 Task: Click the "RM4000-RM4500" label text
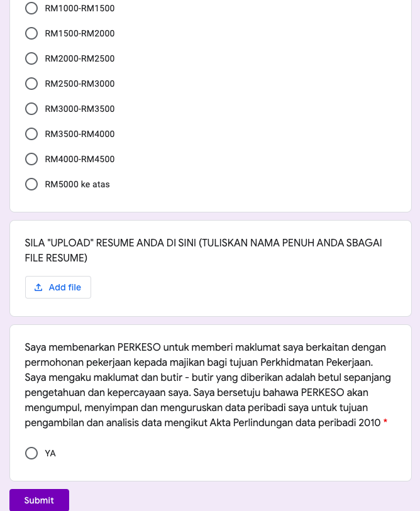(80, 159)
